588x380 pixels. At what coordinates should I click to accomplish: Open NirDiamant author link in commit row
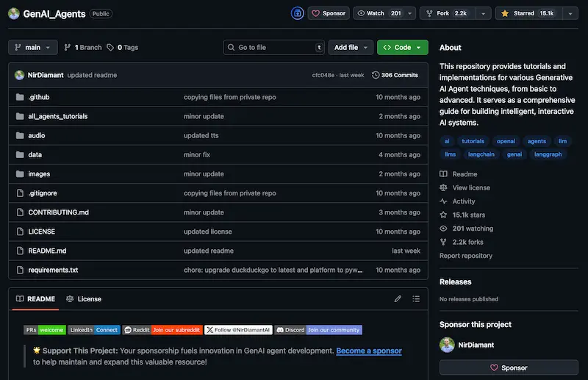(x=46, y=75)
